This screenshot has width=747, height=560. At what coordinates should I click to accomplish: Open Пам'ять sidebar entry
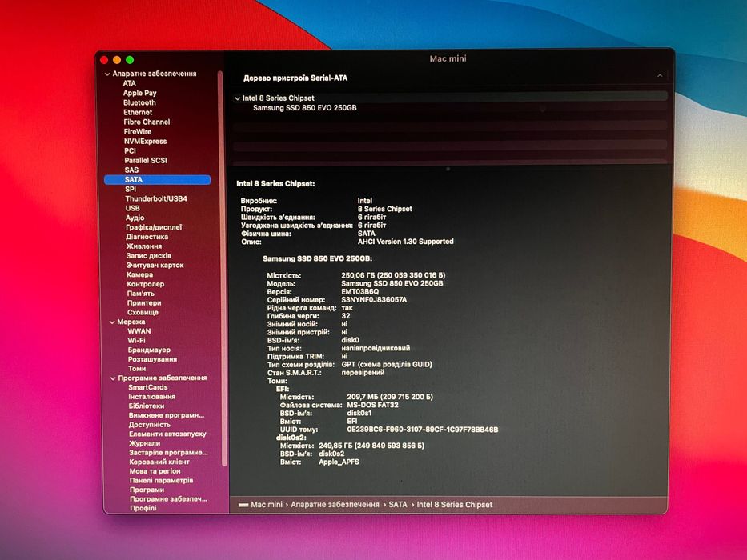click(141, 294)
